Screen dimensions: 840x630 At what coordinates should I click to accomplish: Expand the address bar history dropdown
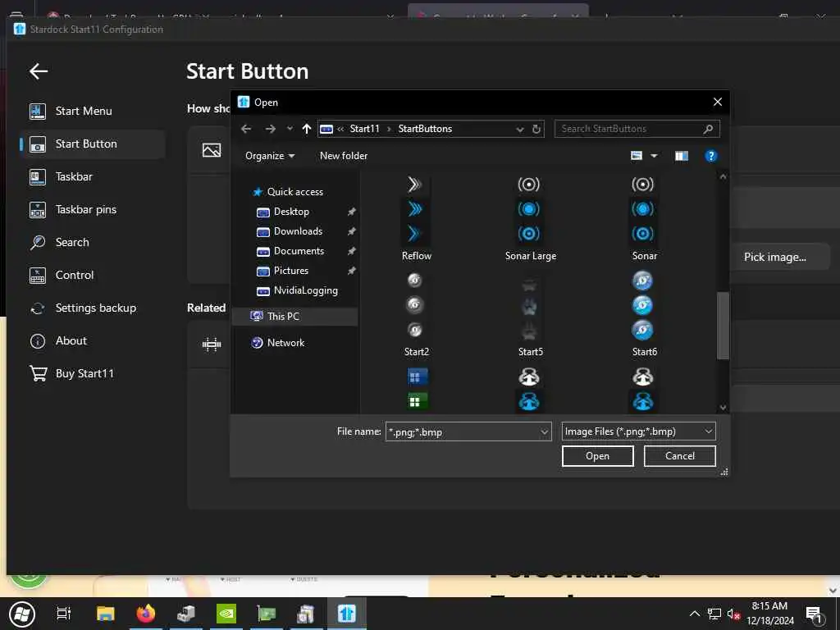coord(519,129)
